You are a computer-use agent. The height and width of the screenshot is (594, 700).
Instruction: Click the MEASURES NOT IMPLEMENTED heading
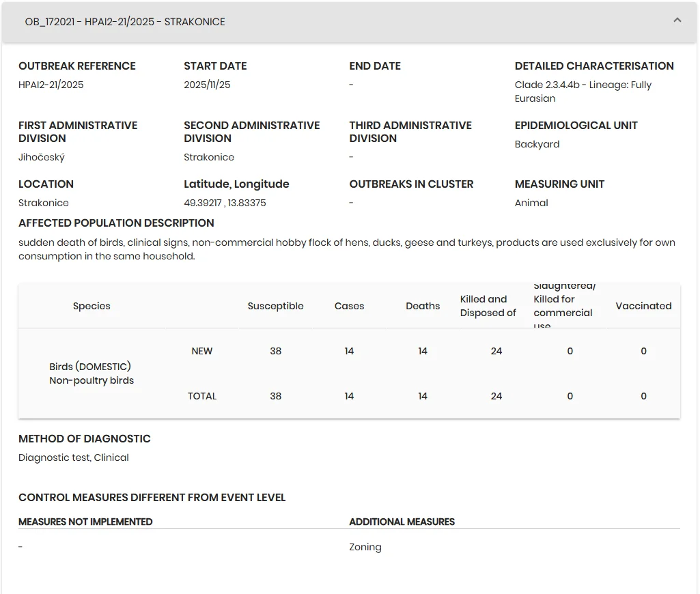click(85, 522)
